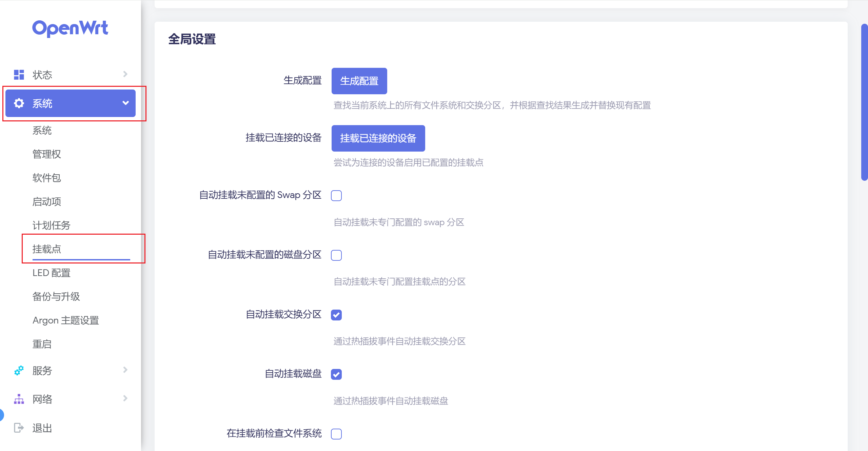Uncheck 自动挂载交换分区 checkbox
The image size is (868, 451).
point(336,315)
